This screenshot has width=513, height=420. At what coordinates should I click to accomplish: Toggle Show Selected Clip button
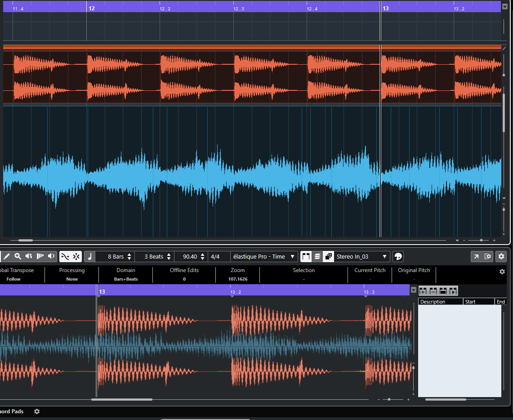[306, 256]
